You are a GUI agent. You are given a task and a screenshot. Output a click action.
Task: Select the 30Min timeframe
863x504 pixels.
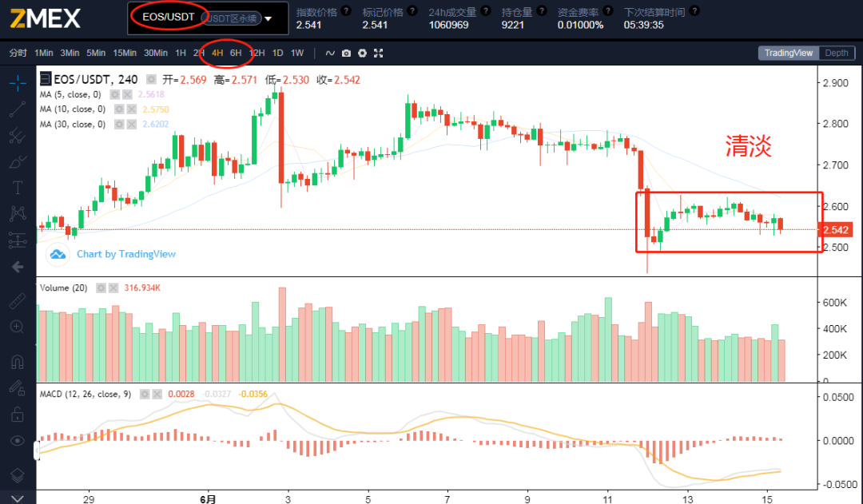tap(156, 53)
